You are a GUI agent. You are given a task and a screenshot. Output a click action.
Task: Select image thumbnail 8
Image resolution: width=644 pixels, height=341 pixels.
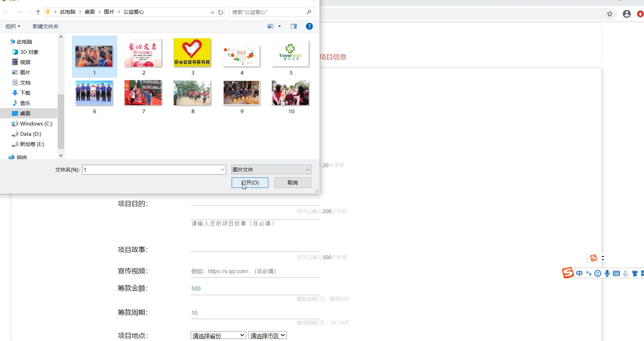tap(192, 93)
